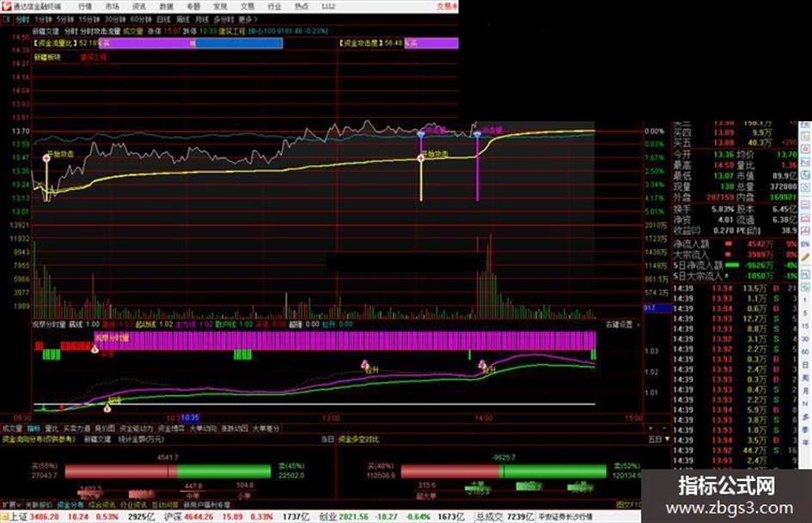The height and width of the screenshot is (523, 812).
Task: Switch to the 日线 tab
Action: 163,19
